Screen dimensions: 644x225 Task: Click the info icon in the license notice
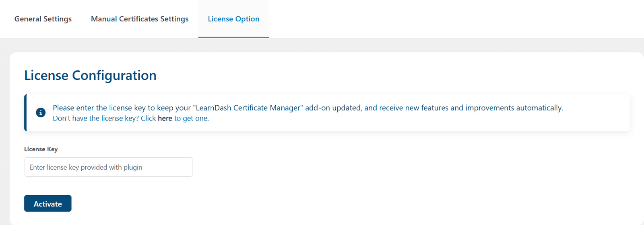pyautogui.click(x=41, y=112)
